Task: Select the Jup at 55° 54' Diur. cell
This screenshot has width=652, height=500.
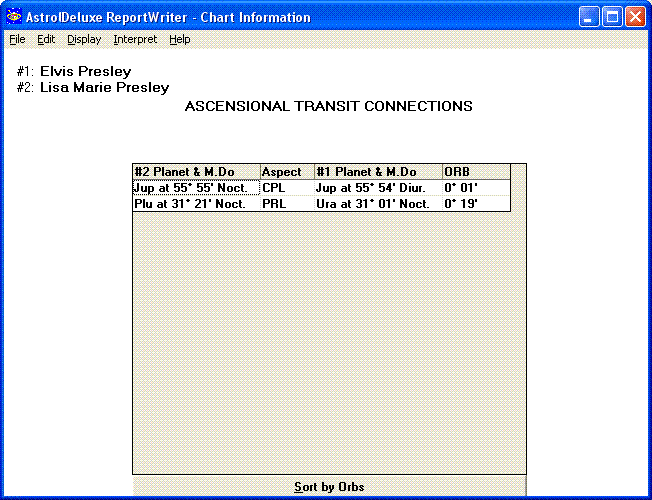Action: tap(378, 188)
